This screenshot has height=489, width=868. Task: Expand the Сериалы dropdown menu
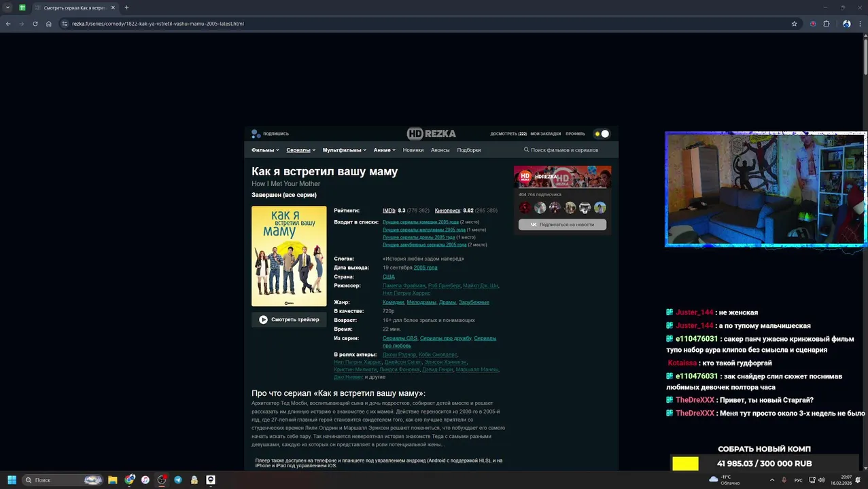301,150
